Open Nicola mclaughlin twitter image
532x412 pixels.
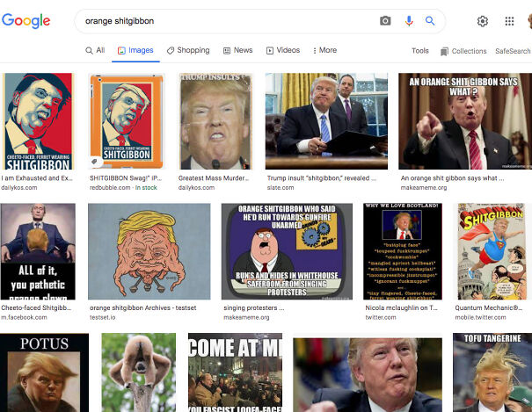(403, 251)
